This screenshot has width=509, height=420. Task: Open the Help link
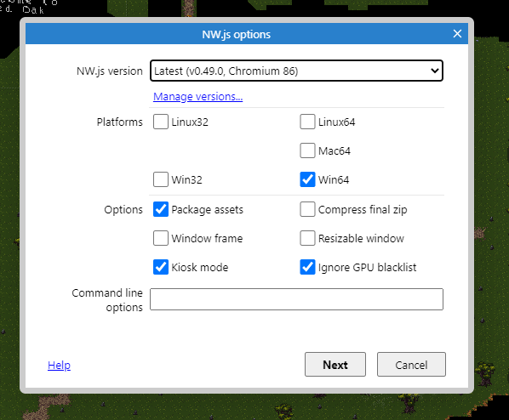[59, 366]
